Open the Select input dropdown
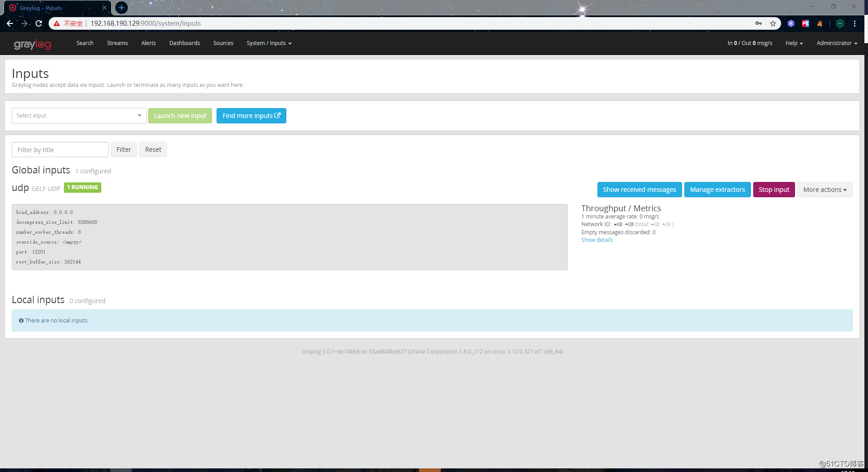 [79, 116]
